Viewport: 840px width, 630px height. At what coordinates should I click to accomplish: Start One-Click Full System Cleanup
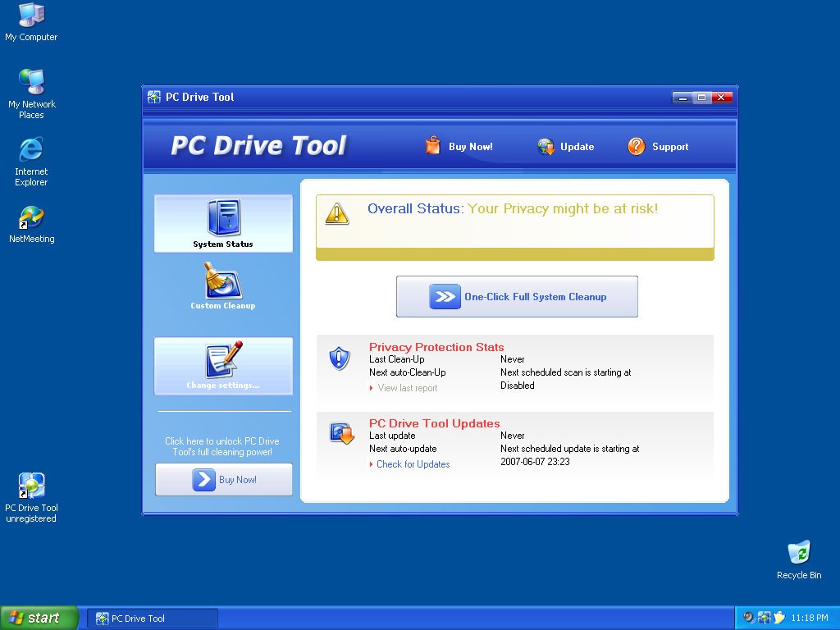(x=517, y=297)
